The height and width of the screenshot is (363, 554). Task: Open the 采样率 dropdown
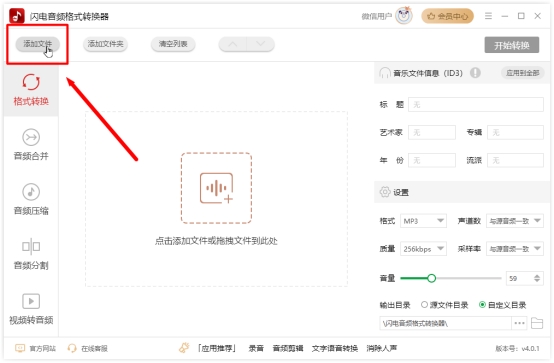pyautogui.click(x=515, y=249)
